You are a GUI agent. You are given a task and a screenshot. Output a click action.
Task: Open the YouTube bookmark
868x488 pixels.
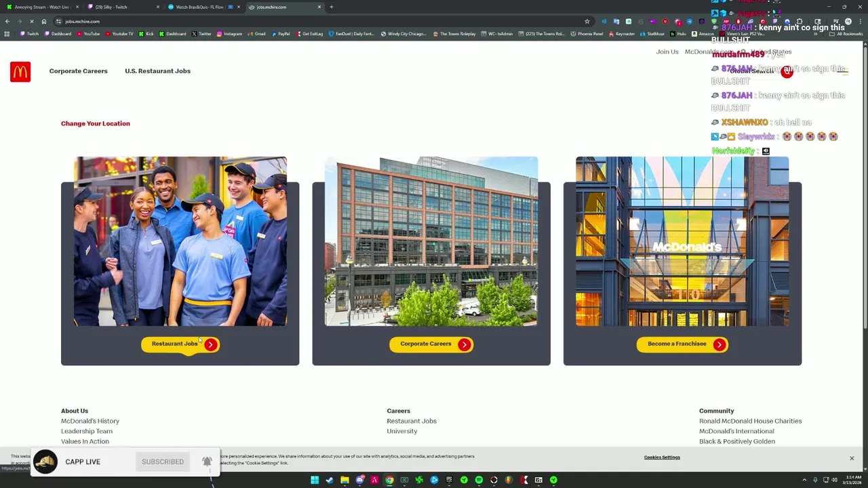pyautogui.click(x=88, y=34)
